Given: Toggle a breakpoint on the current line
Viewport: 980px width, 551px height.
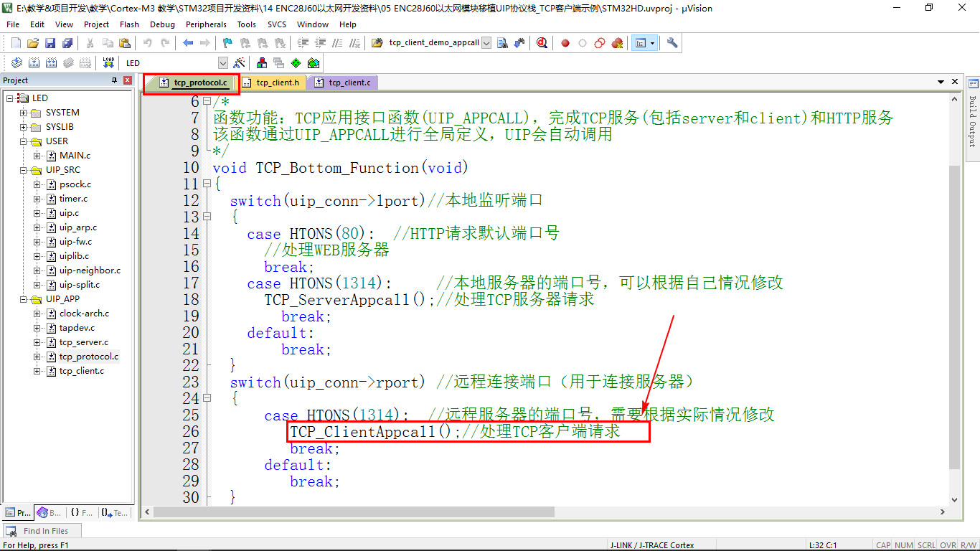Looking at the screenshot, I should 565,42.
